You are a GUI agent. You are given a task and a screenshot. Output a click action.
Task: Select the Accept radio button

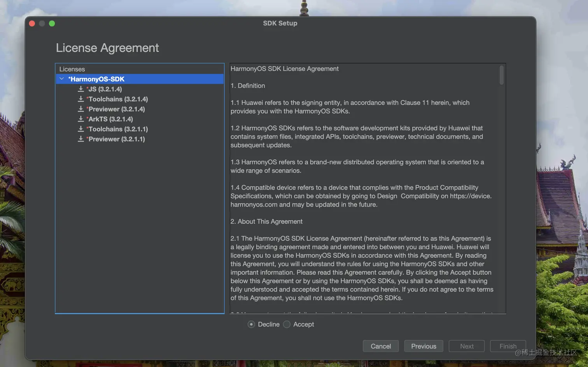pos(287,324)
